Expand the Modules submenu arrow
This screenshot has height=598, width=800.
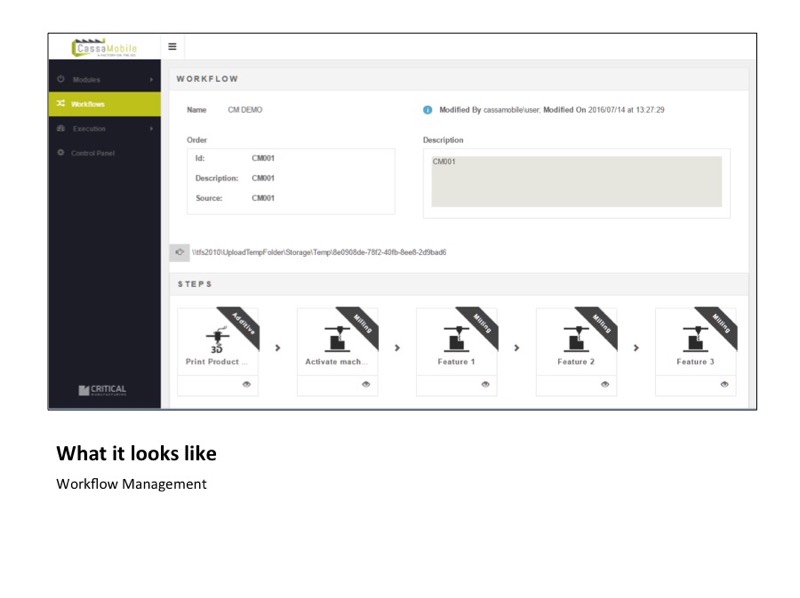pos(151,80)
